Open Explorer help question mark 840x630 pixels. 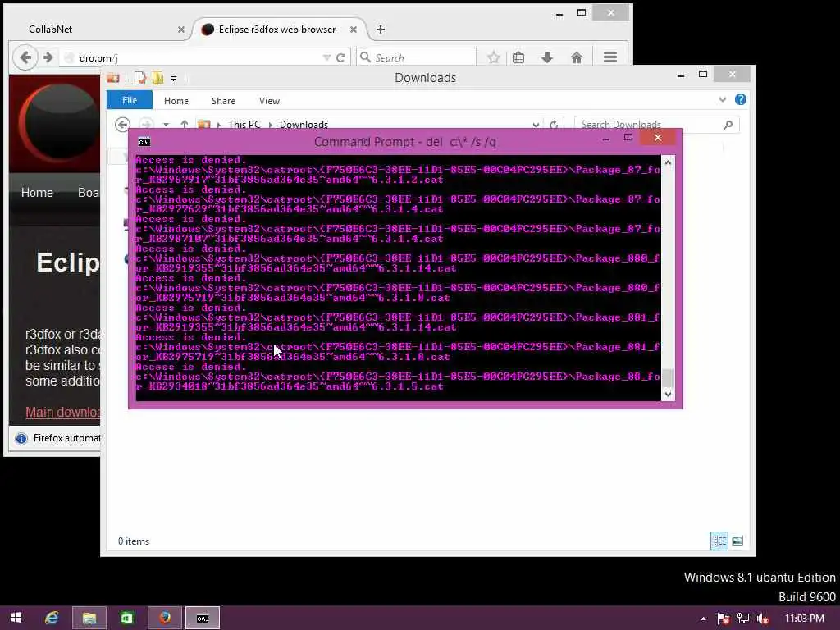pos(741,99)
